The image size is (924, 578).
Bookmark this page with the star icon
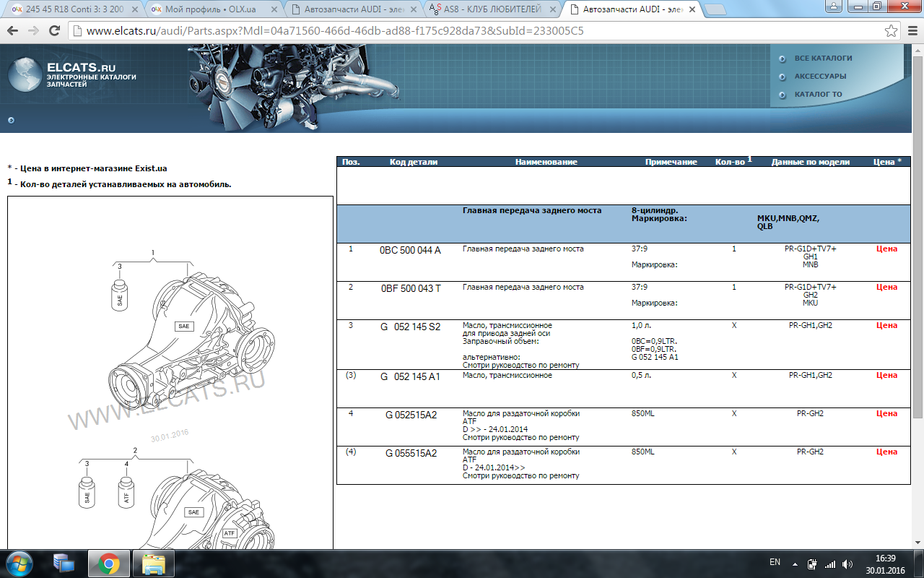click(892, 31)
